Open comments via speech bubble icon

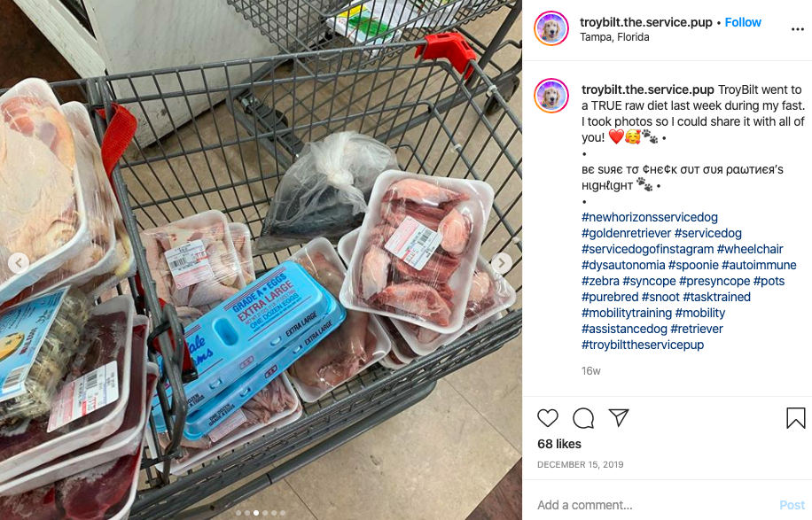583,418
